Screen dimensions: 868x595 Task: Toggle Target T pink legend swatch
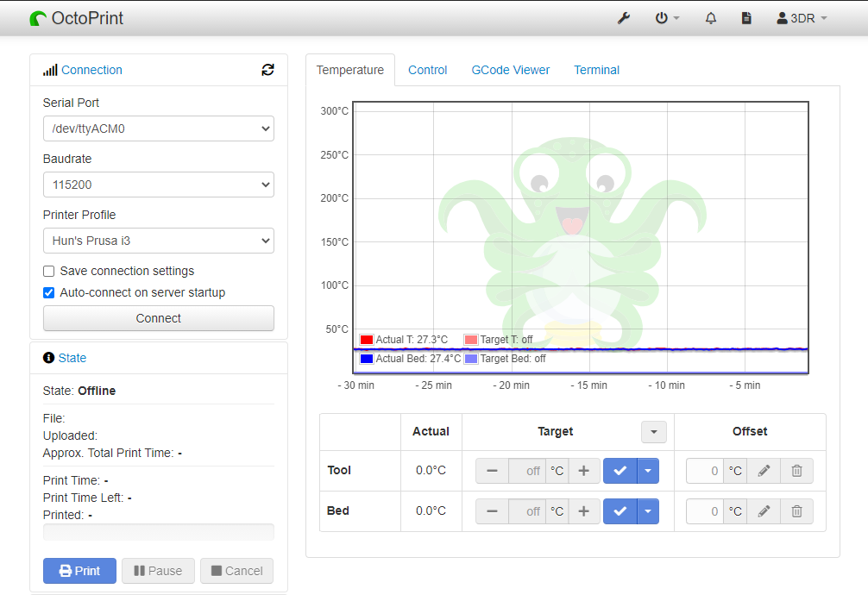[471, 340]
